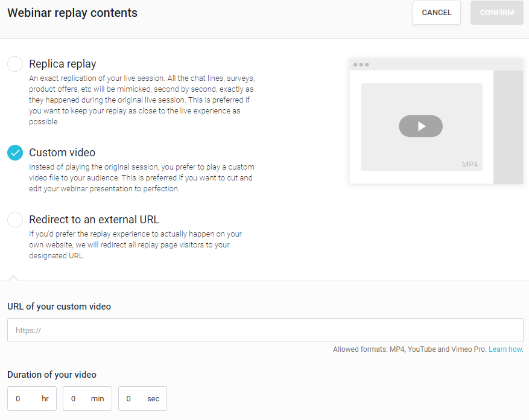The height and width of the screenshot is (420, 529).
Task: Click the seconds duration field
Action: coord(143,398)
